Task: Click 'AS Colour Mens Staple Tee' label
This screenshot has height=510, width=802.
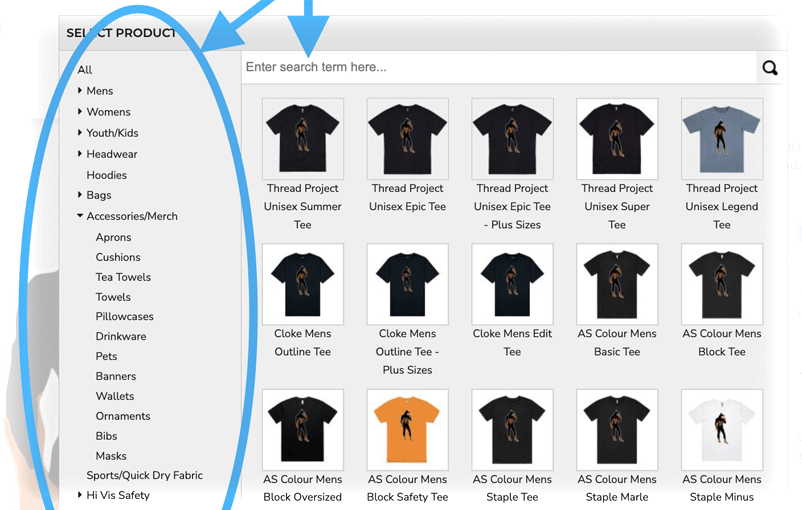Action: point(513,488)
